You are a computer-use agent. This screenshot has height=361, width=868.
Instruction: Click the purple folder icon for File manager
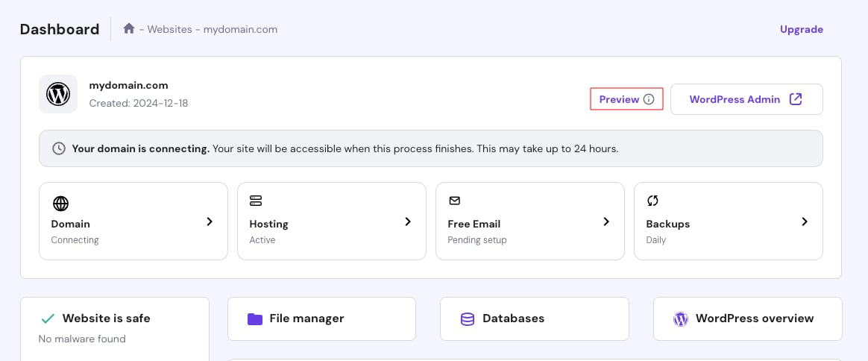(255, 319)
